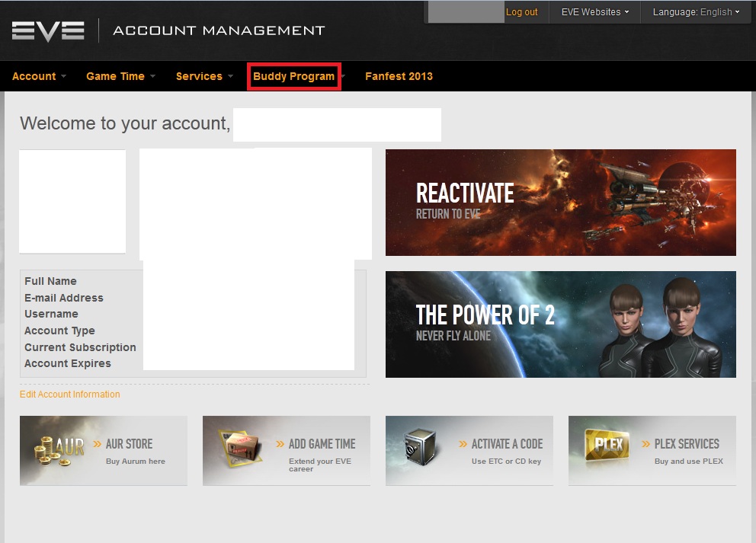756x543 pixels.
Task: Click the 'Use ETC or CD key' text
Action: pos(506,461)
